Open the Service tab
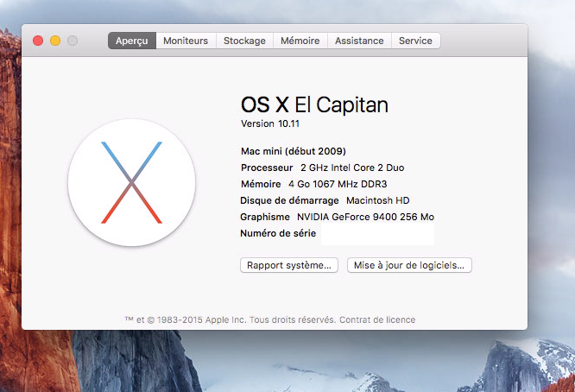This screenshot has width=575, height=392. coord(415,41)
